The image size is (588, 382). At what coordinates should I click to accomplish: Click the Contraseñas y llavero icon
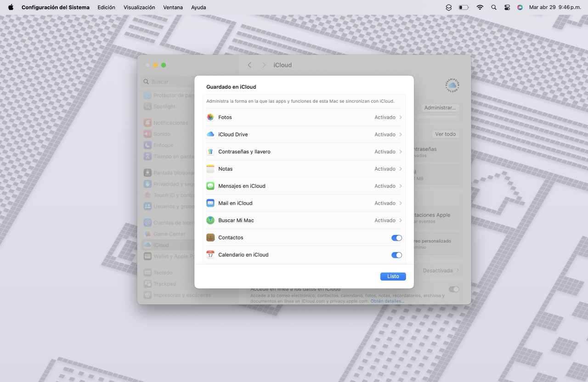(x=210, y=152)
